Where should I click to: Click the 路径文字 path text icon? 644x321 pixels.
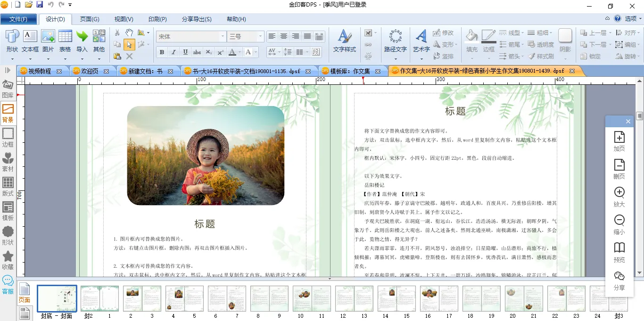coord(395,41)
